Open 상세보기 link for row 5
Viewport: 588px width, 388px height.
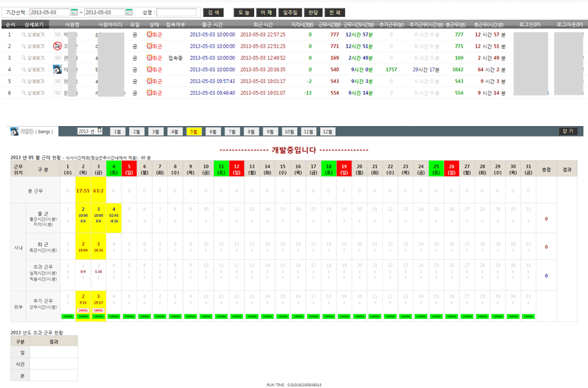(x=33, y=81)
